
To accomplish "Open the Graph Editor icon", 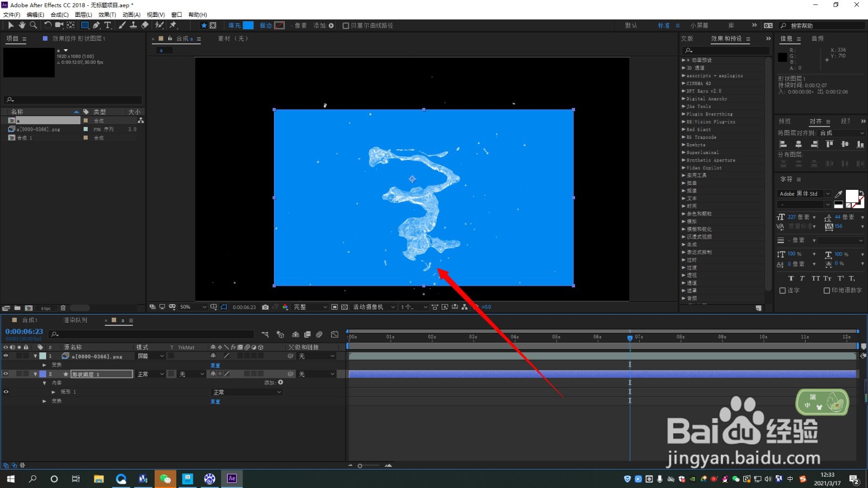I will click(x=335, y=335).
